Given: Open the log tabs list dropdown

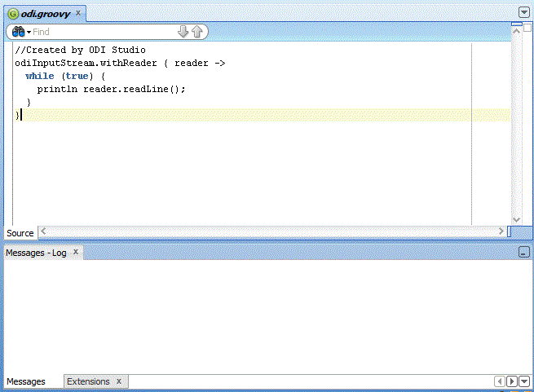Looking at the screenshot, I should [x=524, y=381].
